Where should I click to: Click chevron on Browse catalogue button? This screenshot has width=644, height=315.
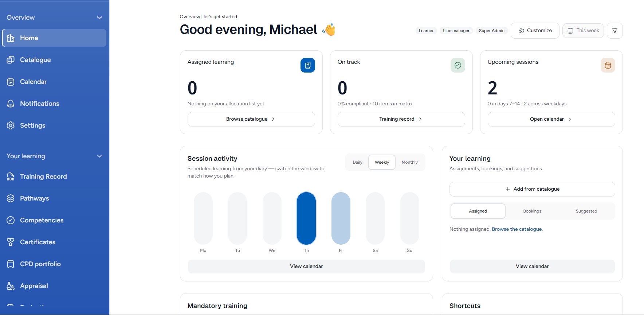(x=273, y=119)
